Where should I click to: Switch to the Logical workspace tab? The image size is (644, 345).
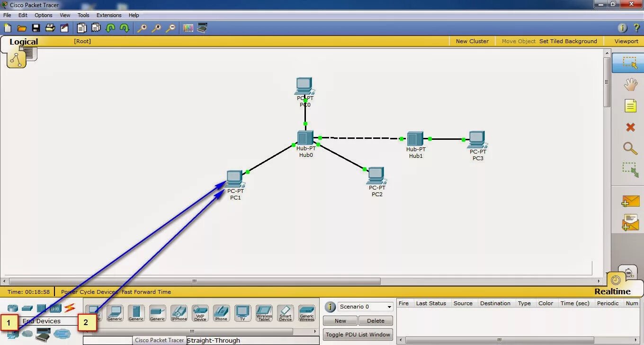(24, 42)
